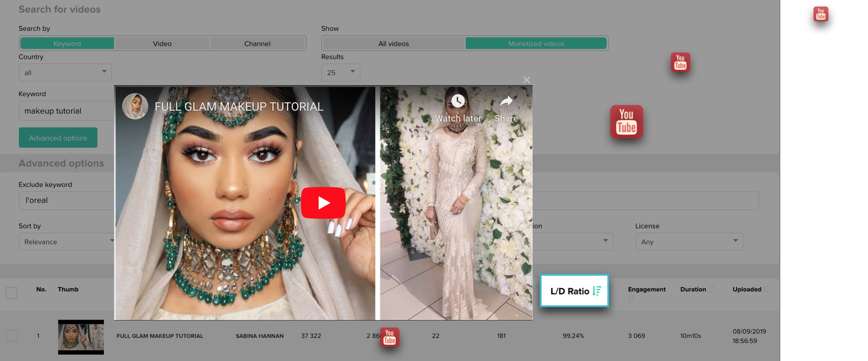868x361 pixels.
Task: Click the 181 value in row 1
Action: [x=501, y=336]
